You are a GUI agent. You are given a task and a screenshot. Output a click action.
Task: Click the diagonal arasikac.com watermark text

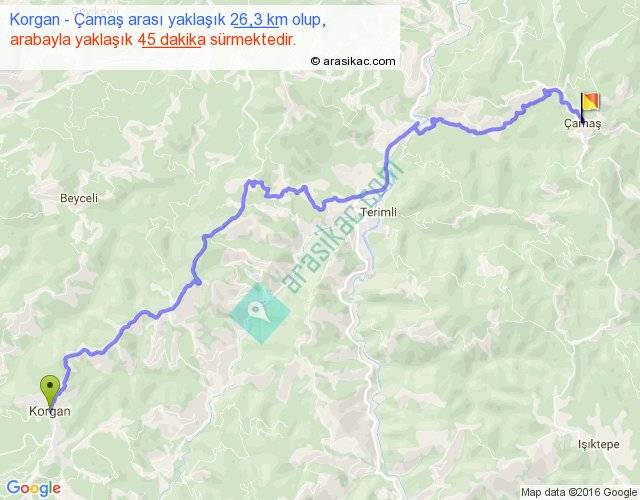(342, 229)
